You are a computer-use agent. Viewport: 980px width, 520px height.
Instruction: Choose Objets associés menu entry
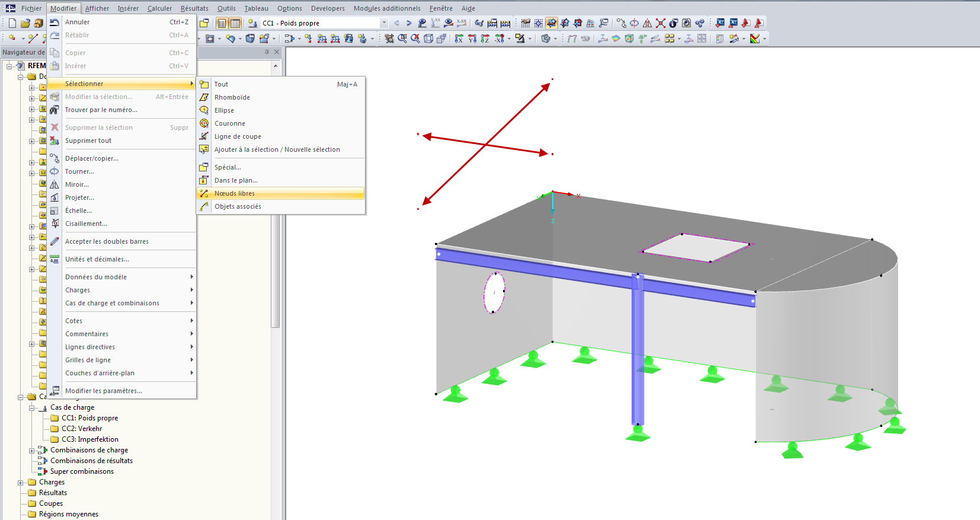(280, 206)
